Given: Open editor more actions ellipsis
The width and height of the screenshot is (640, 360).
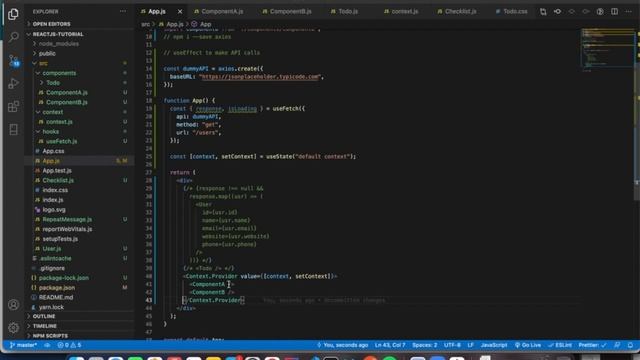Looking at the screenshot, I should [x=629, y=11].
